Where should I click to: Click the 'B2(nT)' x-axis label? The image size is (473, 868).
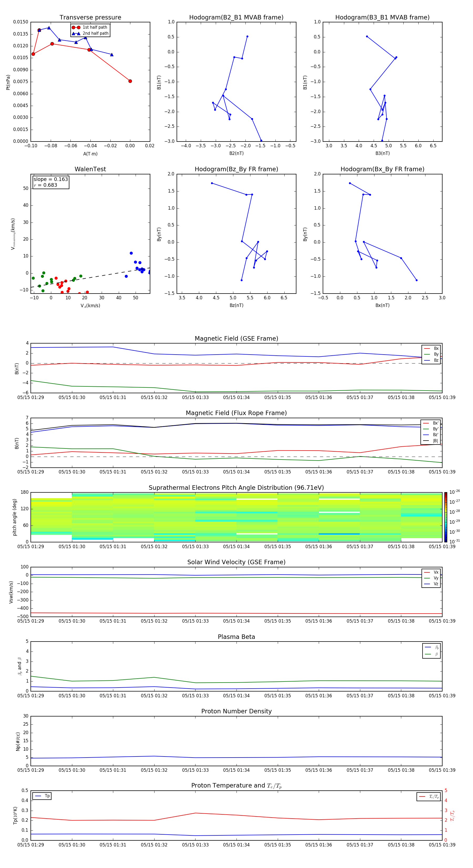pyautogui.click(x=236, y=154)
